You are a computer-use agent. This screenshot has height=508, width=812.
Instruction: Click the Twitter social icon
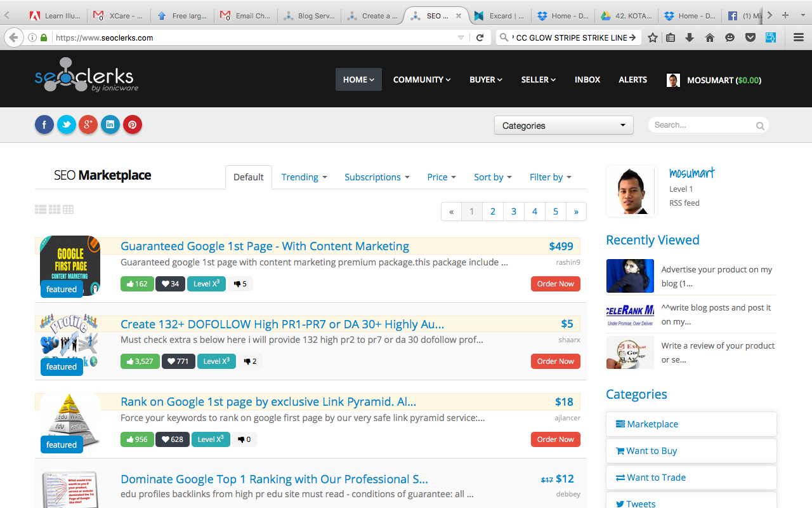coord(66,125)
